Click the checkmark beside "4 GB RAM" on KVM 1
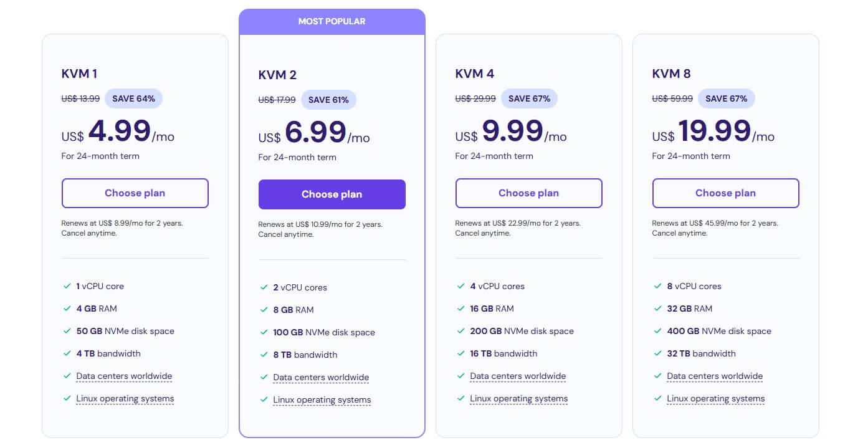The width and height of the screenshot is (868, 445). [x=67, y=308]
